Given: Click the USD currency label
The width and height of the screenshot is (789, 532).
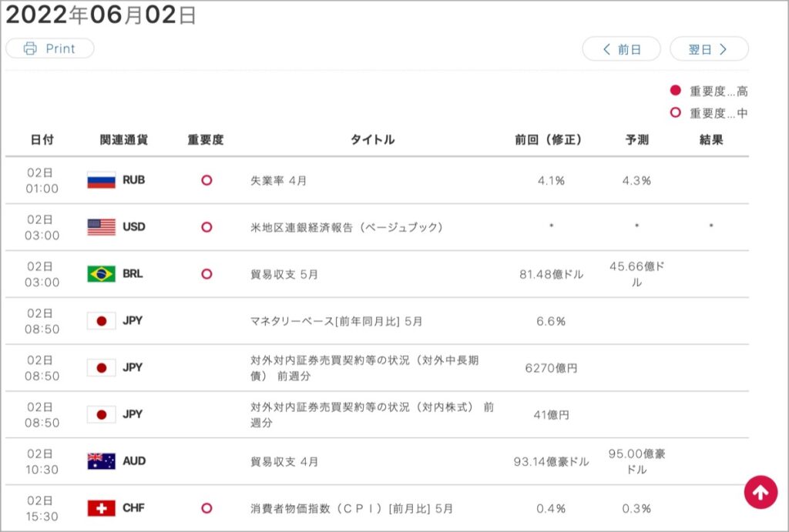Looking at the screenshot, I should pyautogui.click(x=134, y=227).
